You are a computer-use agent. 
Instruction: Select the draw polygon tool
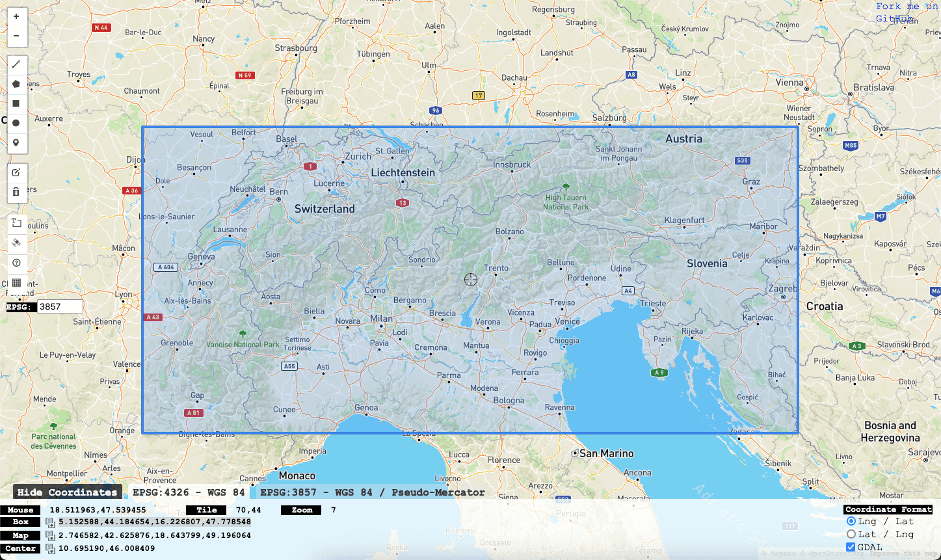point(16,84)
